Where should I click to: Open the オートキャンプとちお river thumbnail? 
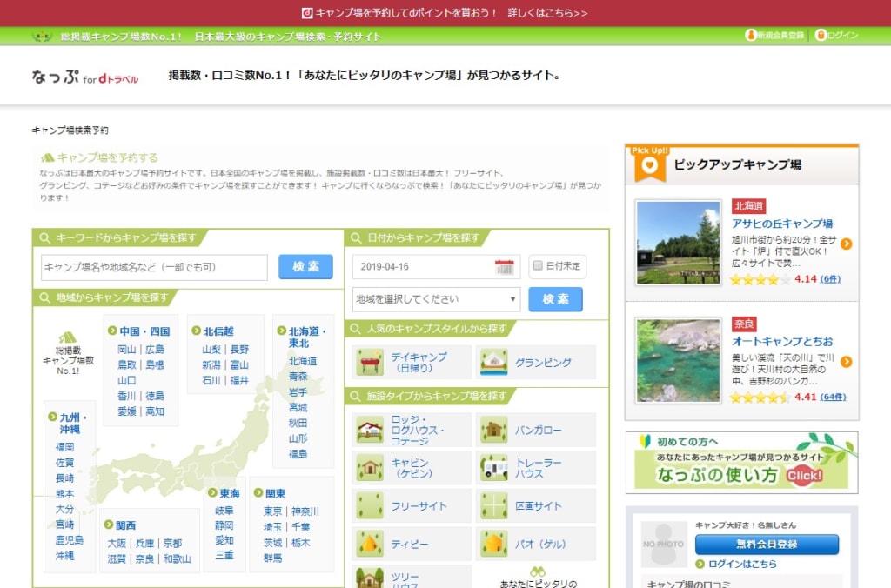pyautogui.click(x=679, y=361)
